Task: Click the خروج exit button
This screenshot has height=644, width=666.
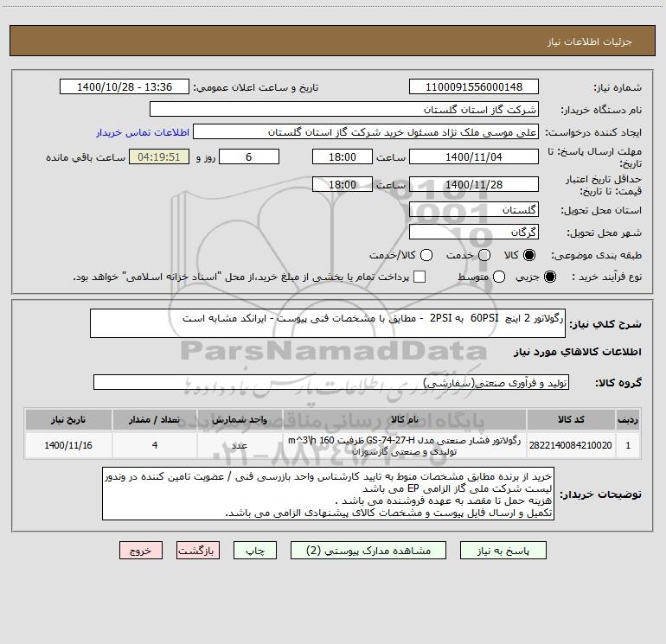Action: pyautogui.click(x=141, y=551)
